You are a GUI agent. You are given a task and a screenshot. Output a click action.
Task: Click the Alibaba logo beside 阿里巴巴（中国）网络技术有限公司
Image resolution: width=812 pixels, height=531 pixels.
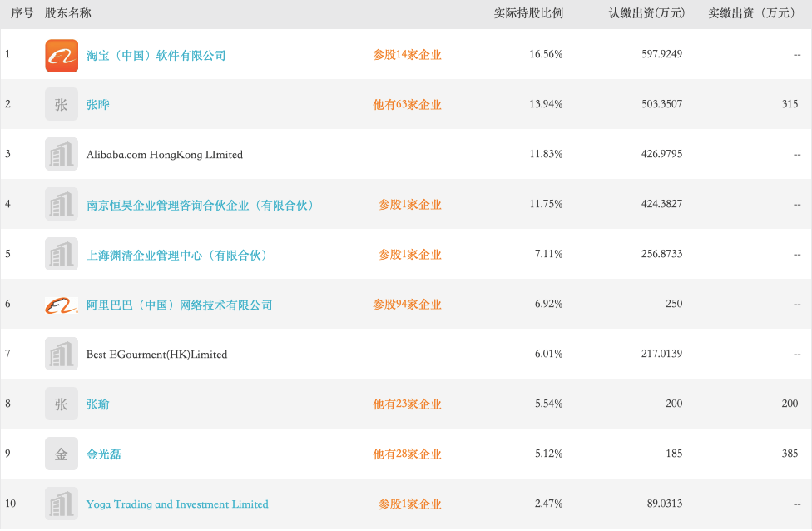click(62, 304)
